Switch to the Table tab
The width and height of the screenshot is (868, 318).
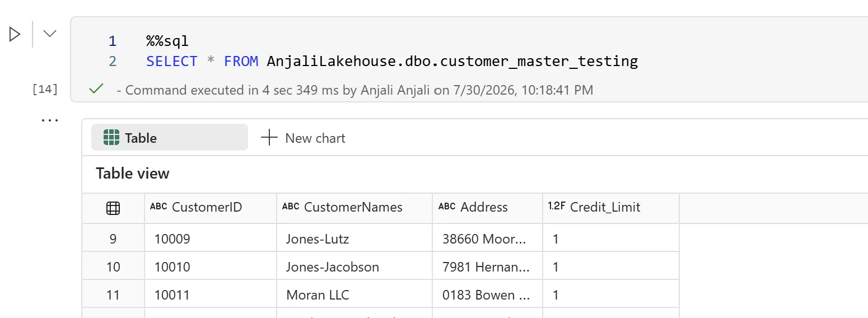(169, 138)
